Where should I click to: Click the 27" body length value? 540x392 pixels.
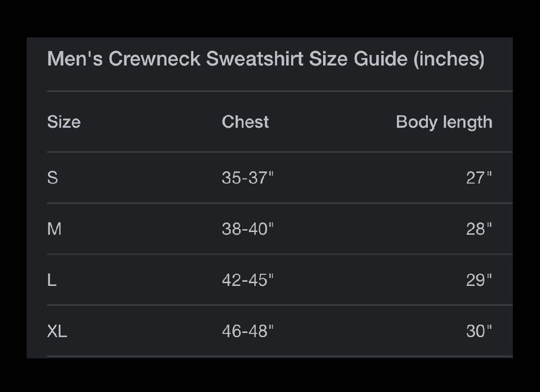479,178
